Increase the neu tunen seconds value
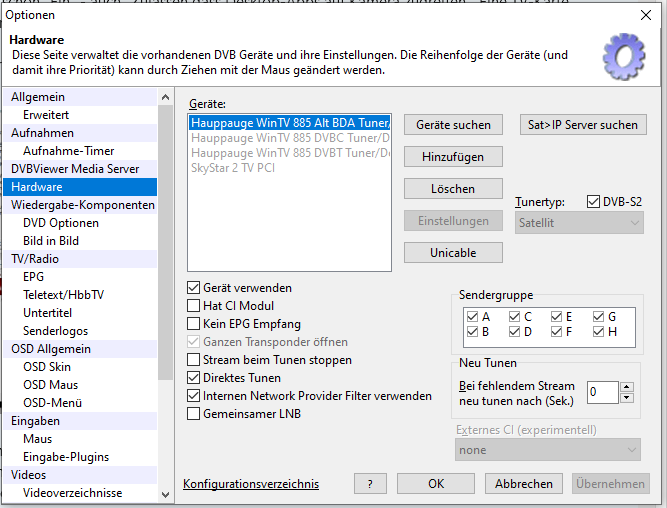This screenshot has height=508, width=667. [627, 387]
